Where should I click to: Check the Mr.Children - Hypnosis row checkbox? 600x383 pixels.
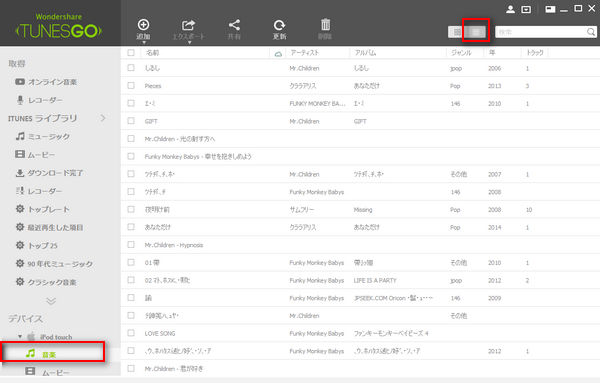[x=131, y=244]
